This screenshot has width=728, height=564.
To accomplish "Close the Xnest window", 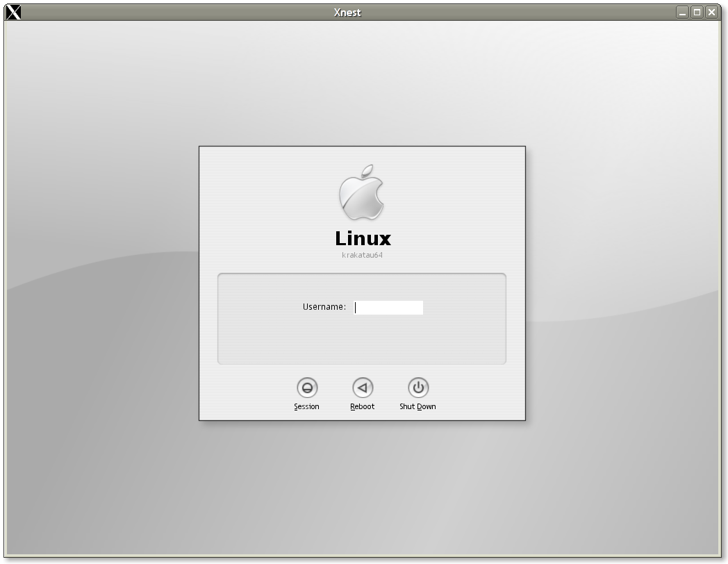I will coord(712,13).
